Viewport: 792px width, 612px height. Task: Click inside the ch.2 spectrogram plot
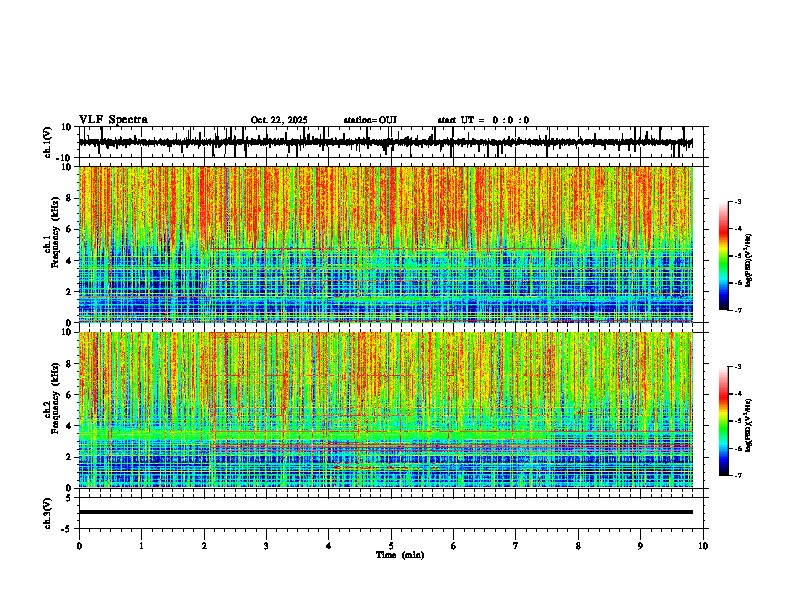pyautogui.click(x=386, y=410)
